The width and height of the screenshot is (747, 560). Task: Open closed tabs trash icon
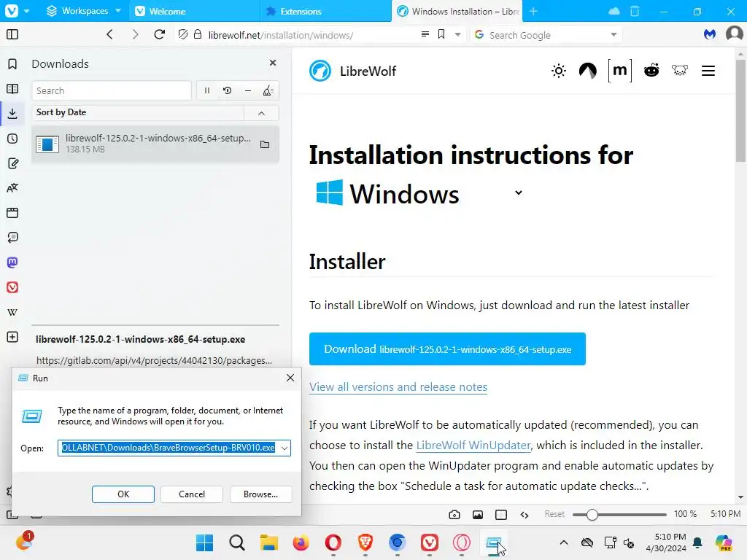click(x=635, y=11)
